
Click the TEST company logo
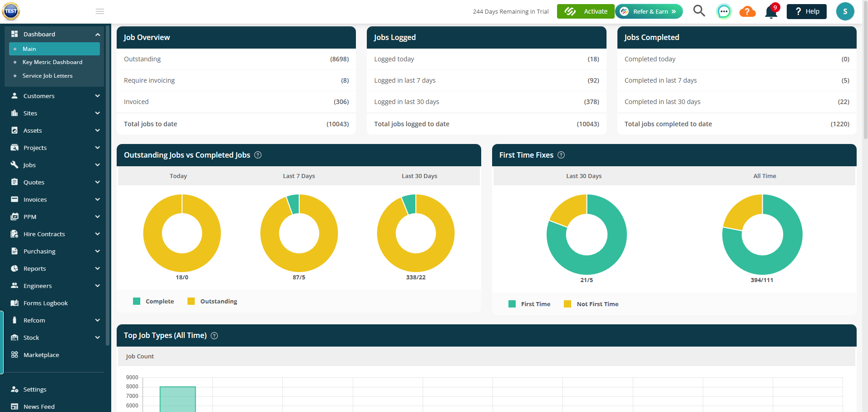11,11
